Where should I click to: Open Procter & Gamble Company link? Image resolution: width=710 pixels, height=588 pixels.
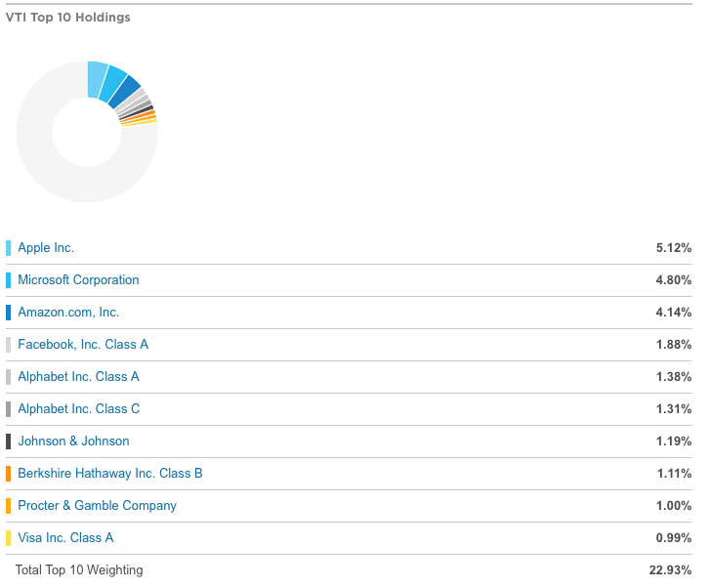tap(97, 506)
